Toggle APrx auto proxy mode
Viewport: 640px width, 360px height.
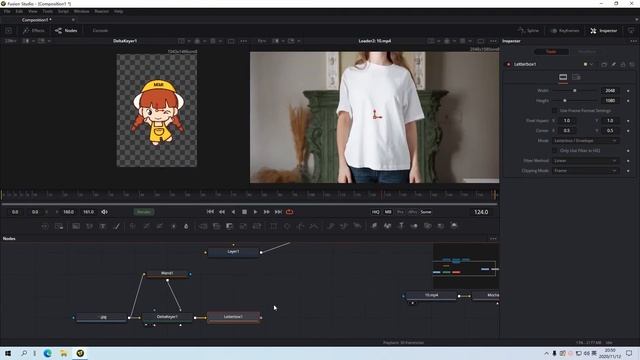[x=413, y=212]
